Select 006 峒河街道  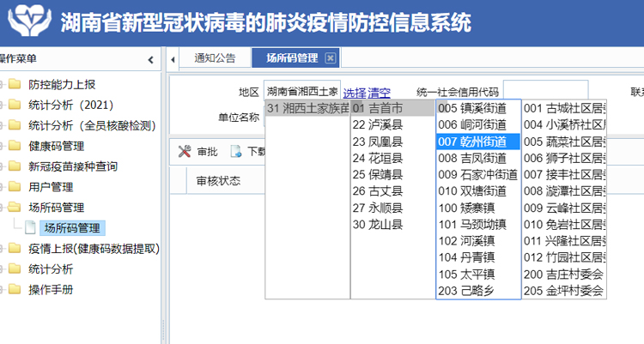click(478, 124)
